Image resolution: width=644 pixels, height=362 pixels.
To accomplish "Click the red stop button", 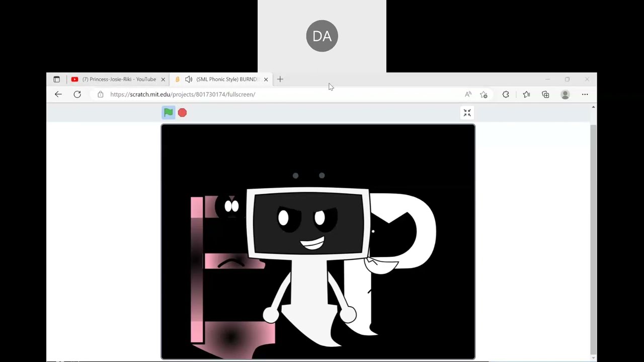I will 182,113.
